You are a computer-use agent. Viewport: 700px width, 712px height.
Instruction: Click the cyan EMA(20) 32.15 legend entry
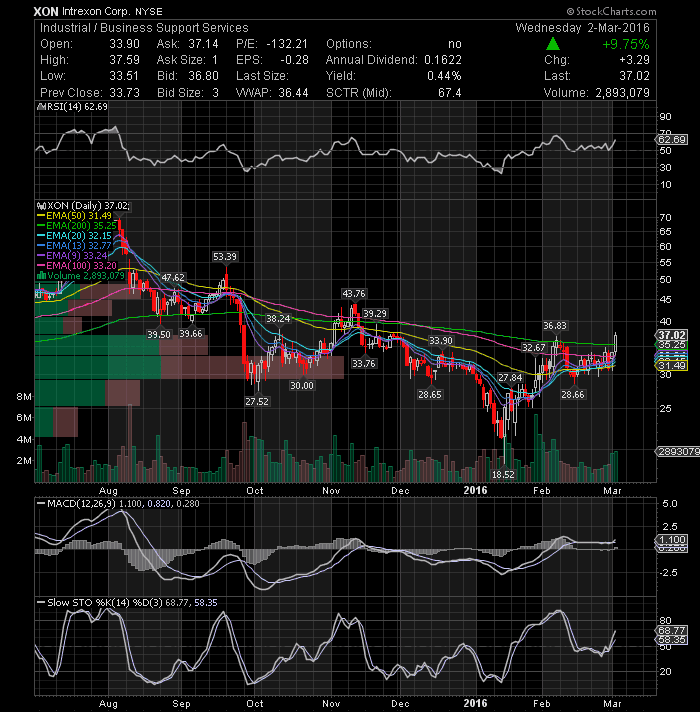click(x=79, y=236)
